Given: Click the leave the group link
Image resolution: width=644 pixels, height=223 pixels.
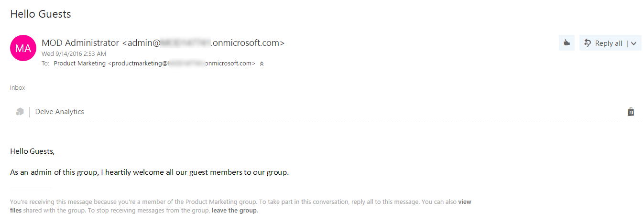Looking at the screenshot, I should tap(234, 211).
